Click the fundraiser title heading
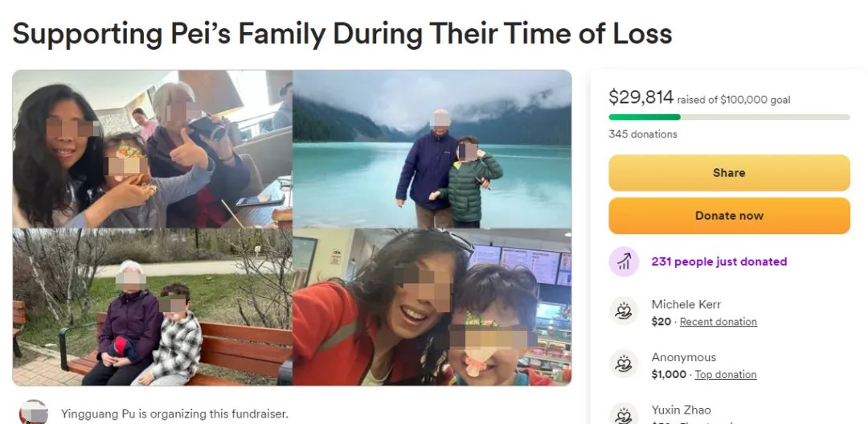 pyautogui.click(x=342, y=34)
